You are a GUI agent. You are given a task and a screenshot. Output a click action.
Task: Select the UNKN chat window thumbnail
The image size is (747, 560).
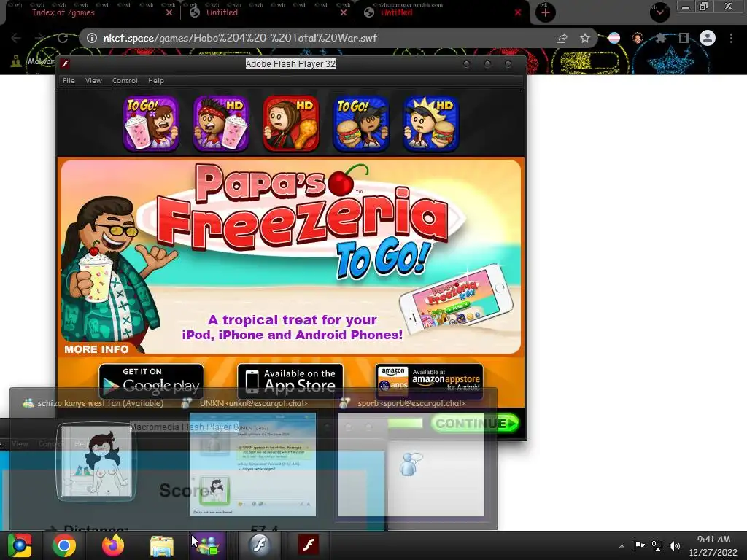click(x=252, y=464)
